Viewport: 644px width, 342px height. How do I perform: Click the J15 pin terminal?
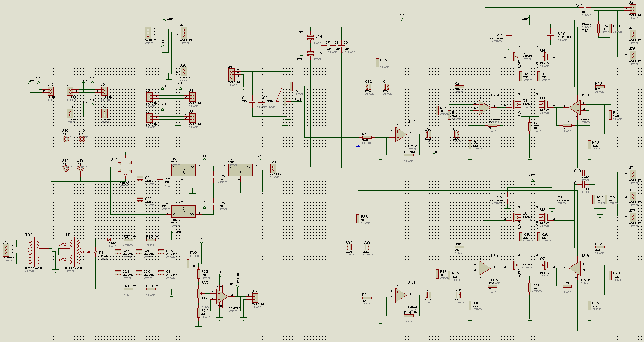pos(66,139)
